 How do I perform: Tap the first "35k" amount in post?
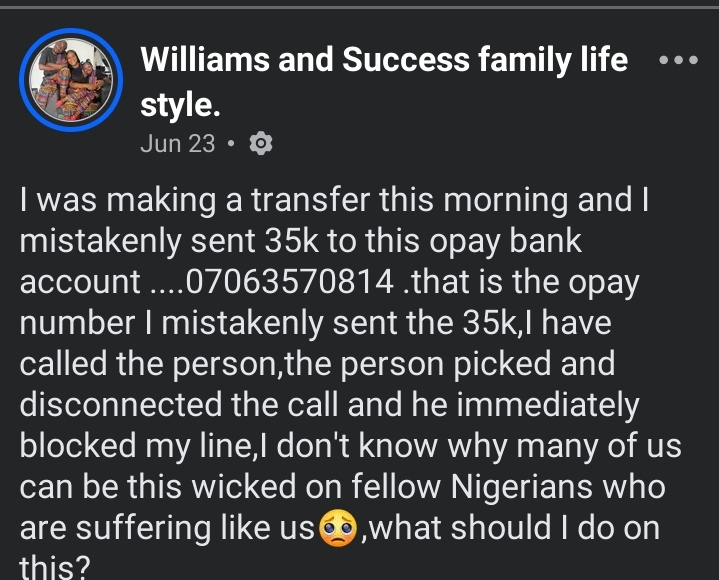pos(291,241)
